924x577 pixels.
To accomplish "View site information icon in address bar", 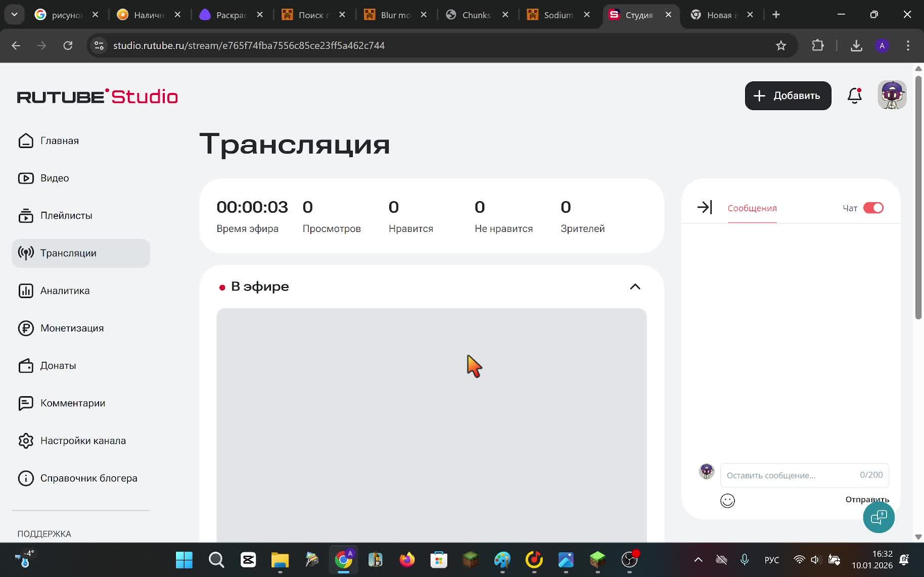I will [99, 45].
